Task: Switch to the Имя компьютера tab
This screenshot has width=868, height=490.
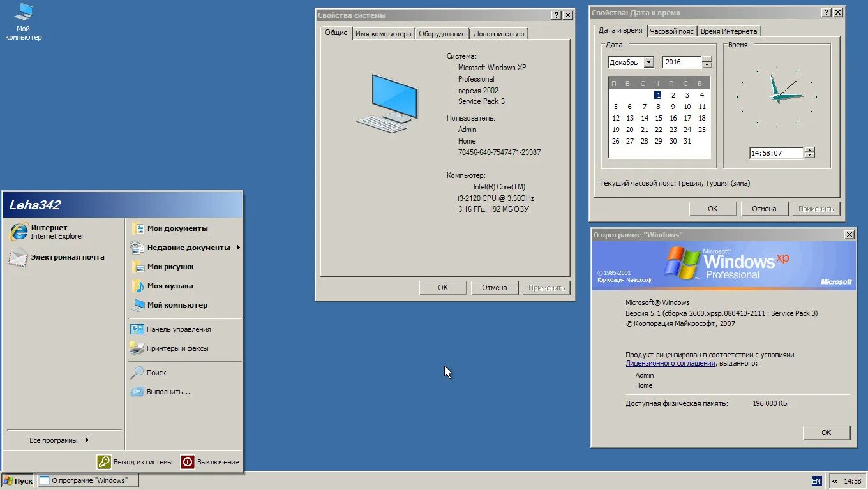Action: tap(383, 34)
